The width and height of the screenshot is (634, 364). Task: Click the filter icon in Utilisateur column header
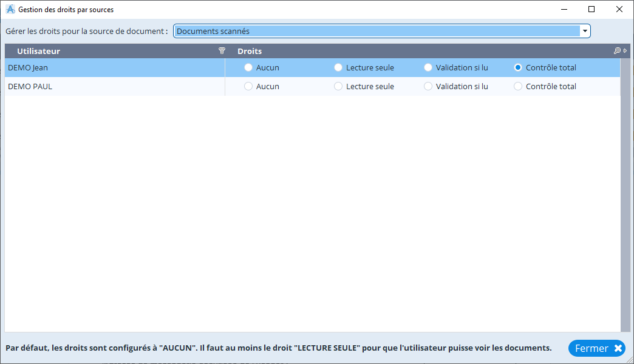(x=222, y=51)
